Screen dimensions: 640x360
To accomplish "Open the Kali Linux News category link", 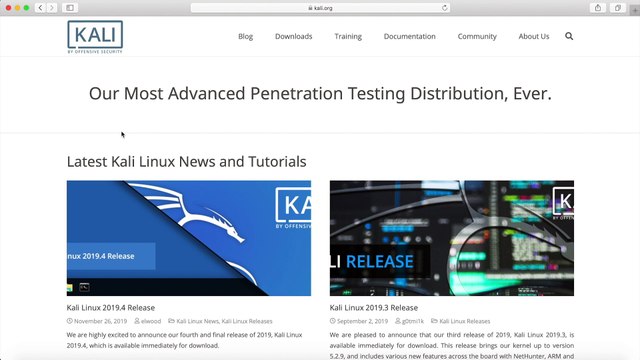I will (x=198, y=321).
